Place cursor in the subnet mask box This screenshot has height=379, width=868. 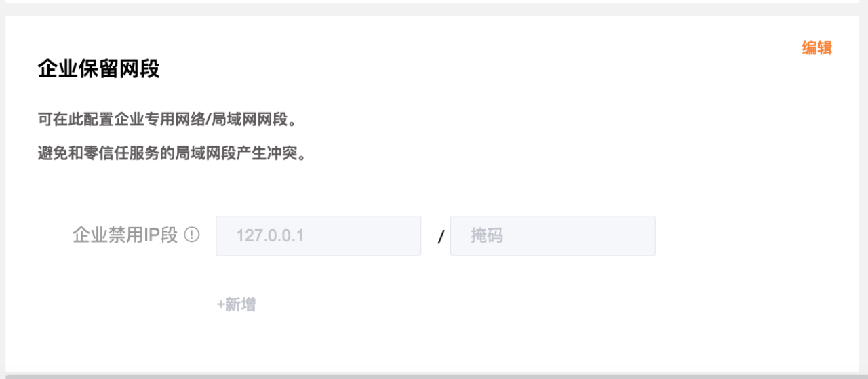coord(553,236)
